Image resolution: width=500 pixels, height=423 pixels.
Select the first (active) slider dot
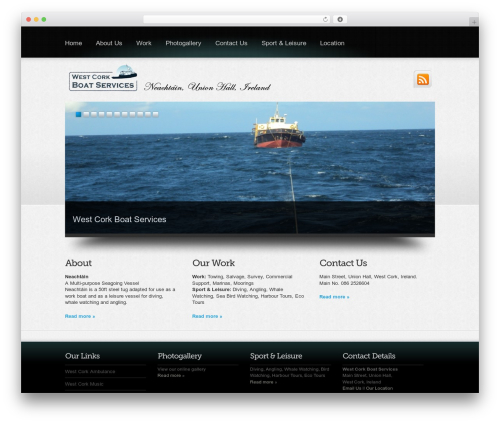tap(78, 114)
